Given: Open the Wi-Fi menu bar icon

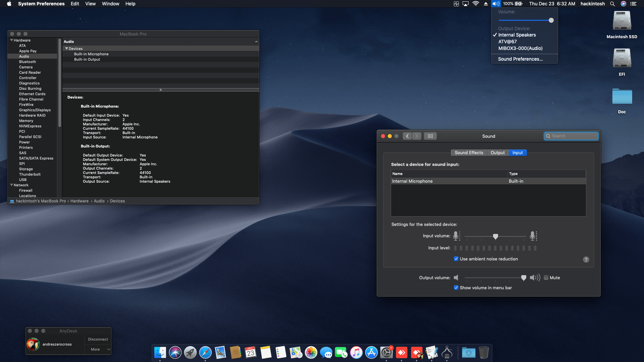Looking at the screenshot, I should (x=476, y=4).
